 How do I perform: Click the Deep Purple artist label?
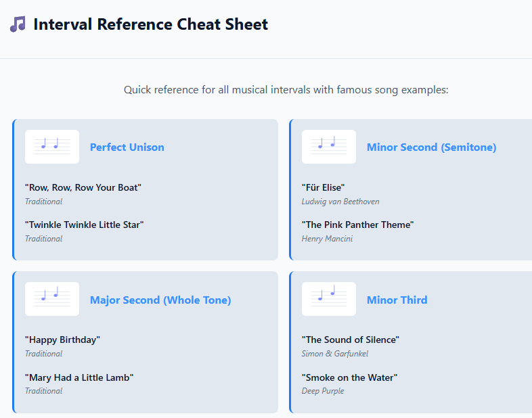pos(323,391)
